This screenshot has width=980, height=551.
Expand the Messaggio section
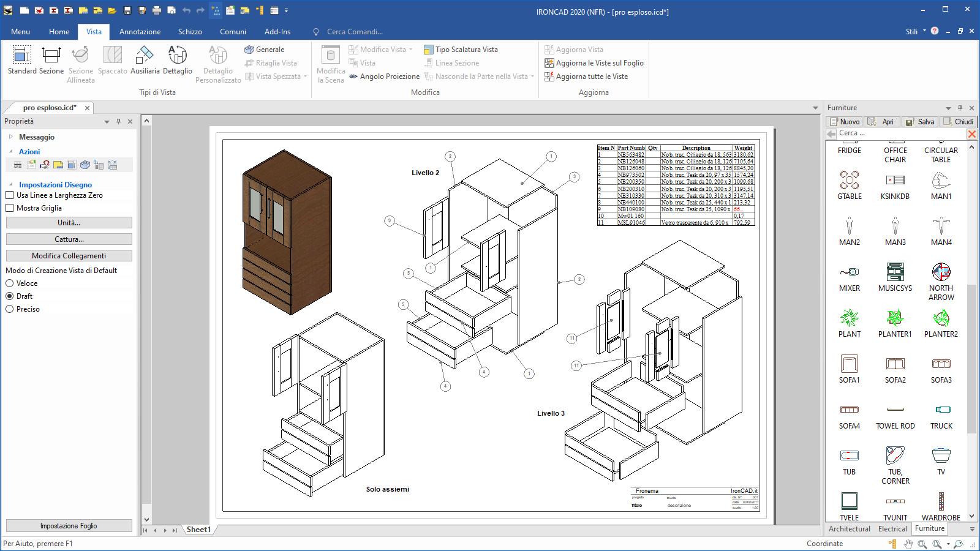(11, 137)
